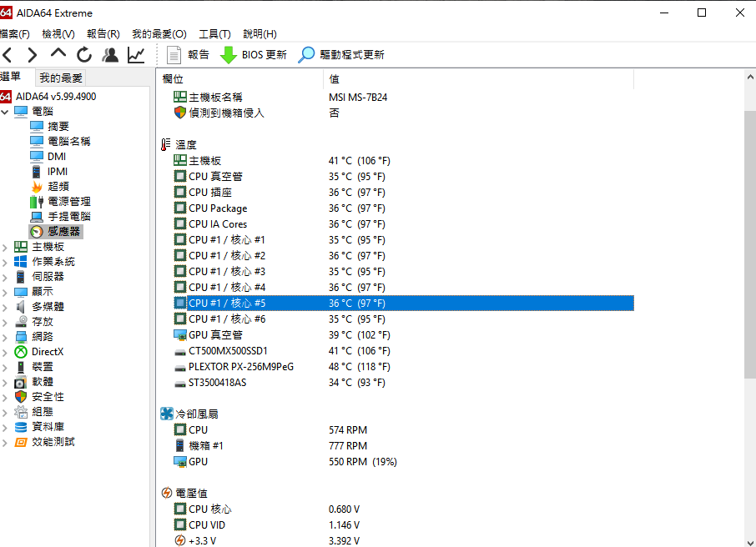The image size is (756, 547).
Task: Expand the 顯示 tree node
Action: (x=5, y=293)
